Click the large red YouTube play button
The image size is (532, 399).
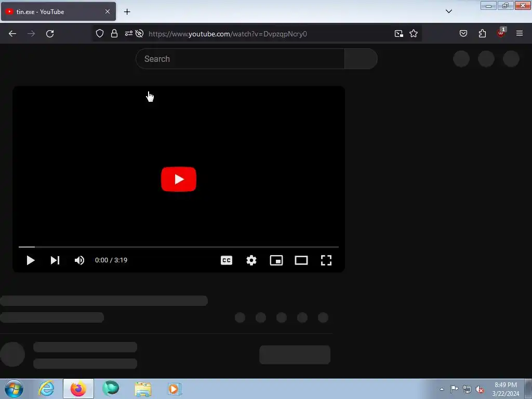pyautogui.click(x=179, y=179)
